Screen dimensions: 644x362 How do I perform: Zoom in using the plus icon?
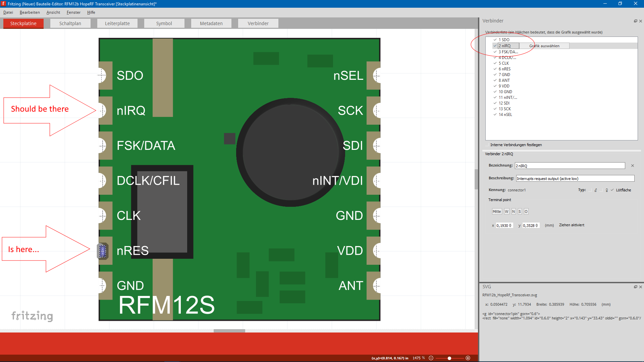[x=468, y=358]
